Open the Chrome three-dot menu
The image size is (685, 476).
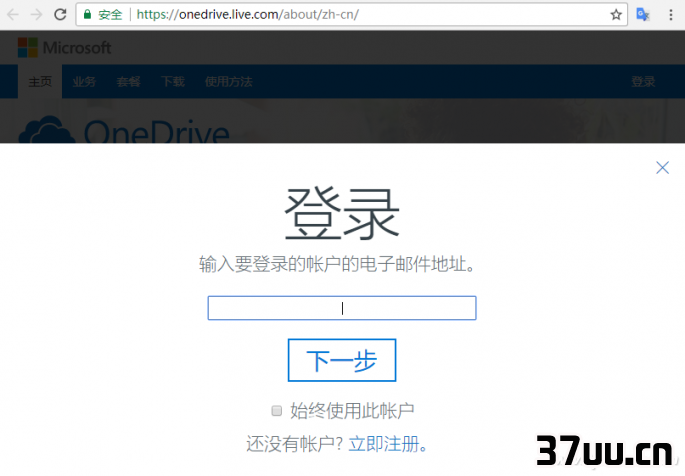671,15
